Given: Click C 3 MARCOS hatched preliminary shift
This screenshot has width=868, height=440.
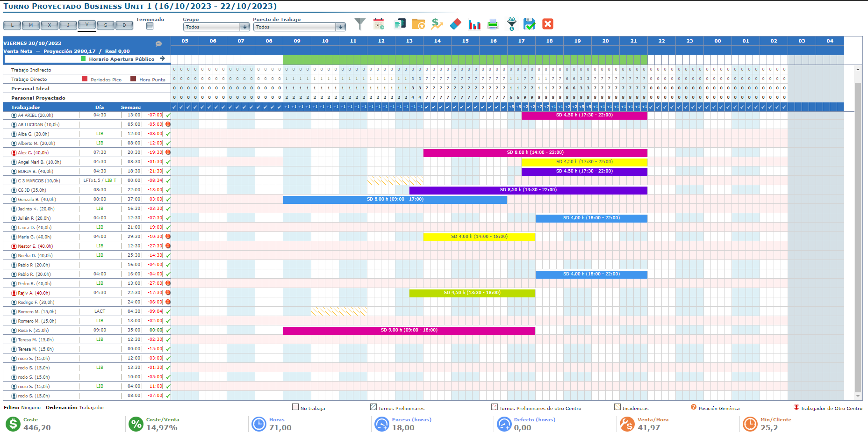Looking at the screenshot, I should (x=395, y=180).
